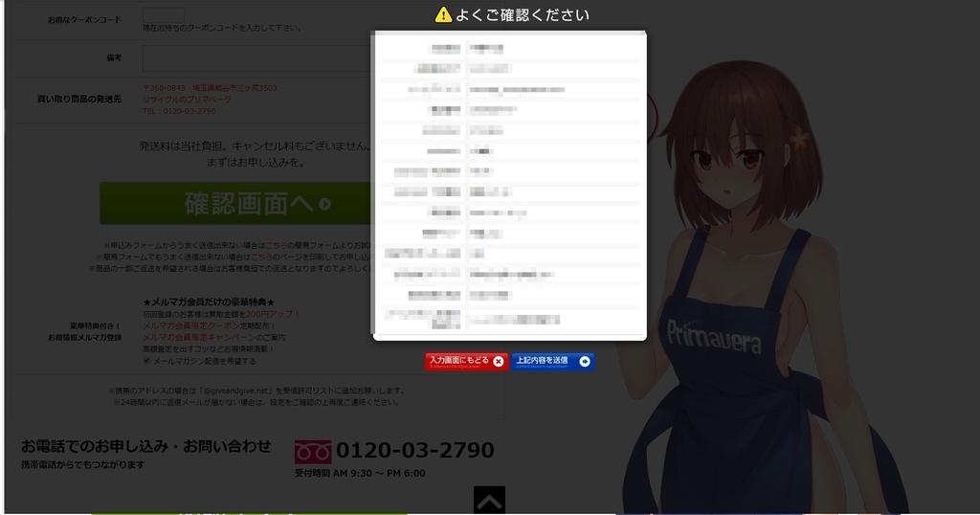Click the blue 上記内容を送信 button
The image size is (980, 515).
553,361
